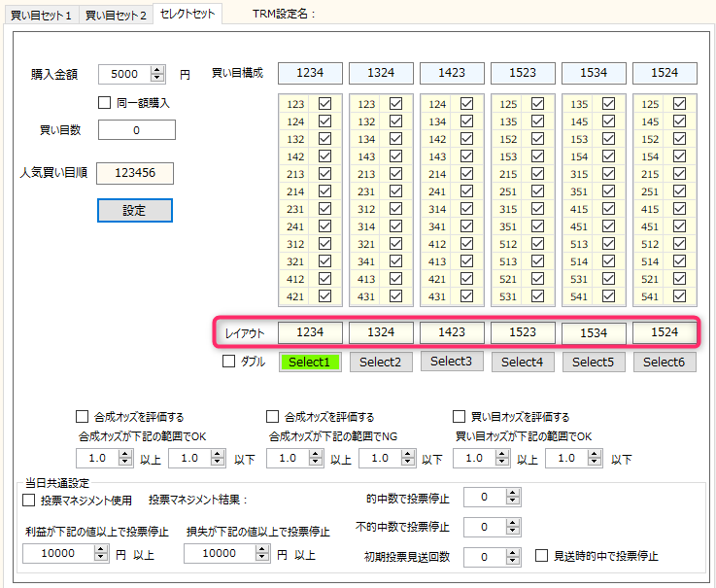Raise the 利益 stop threshold of 10000
The width and height of the screenshot is (716, 588).
(x=100, y=548)
